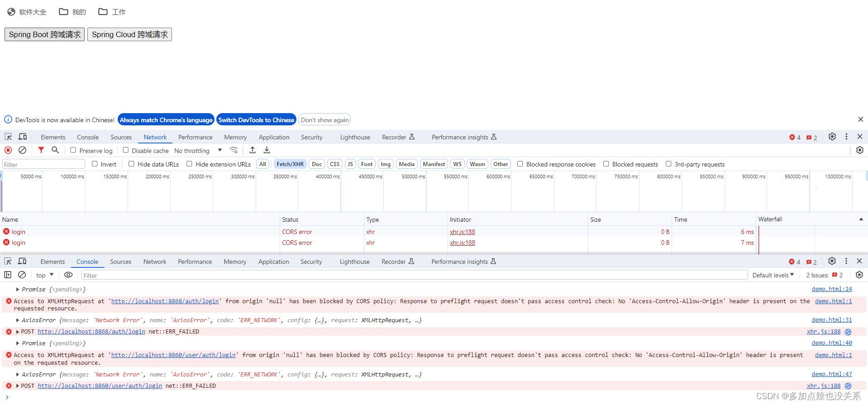Click Don't show again button

324,120
